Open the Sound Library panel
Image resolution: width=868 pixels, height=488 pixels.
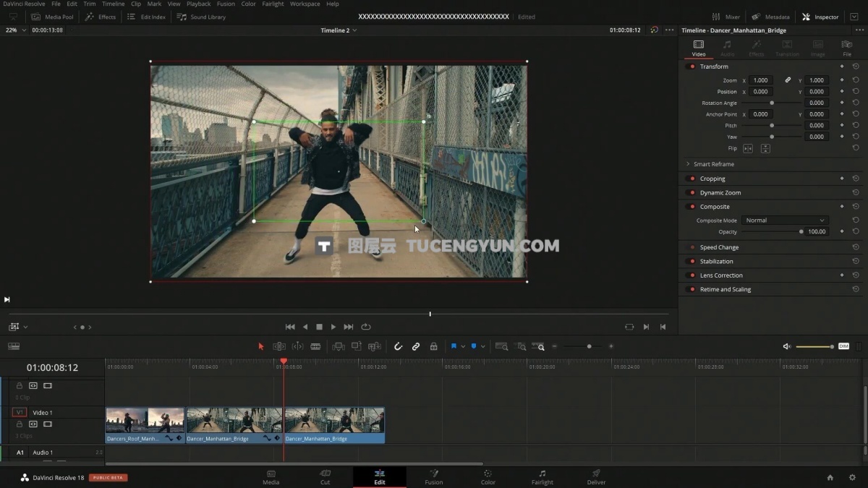click(x=201, y=17)
